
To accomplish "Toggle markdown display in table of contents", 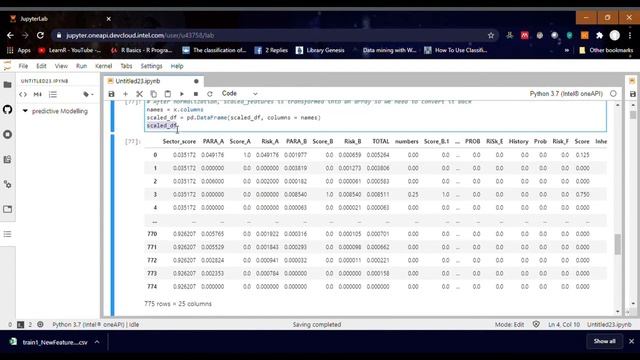I will (38, 94).
